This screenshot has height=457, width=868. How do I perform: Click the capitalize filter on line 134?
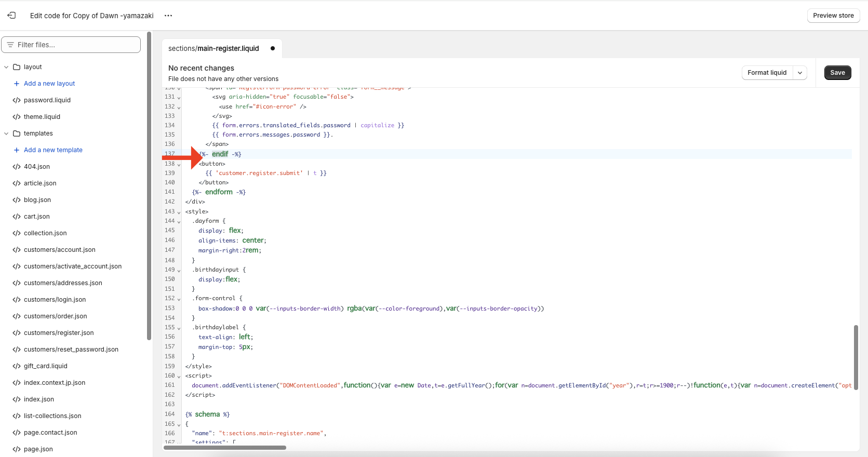[378, 125]
